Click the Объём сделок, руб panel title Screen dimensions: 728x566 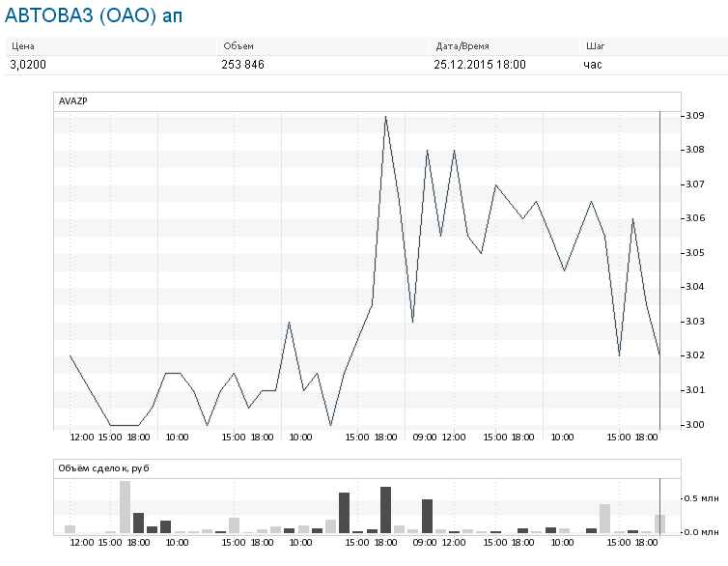(103, 468)
